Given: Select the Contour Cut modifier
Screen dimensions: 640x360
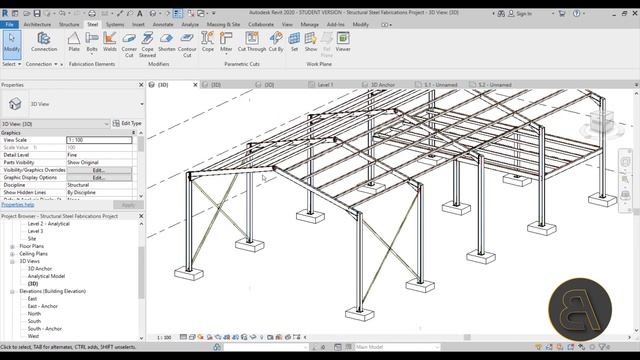Looking at the screenshot, I should (187, 45).
